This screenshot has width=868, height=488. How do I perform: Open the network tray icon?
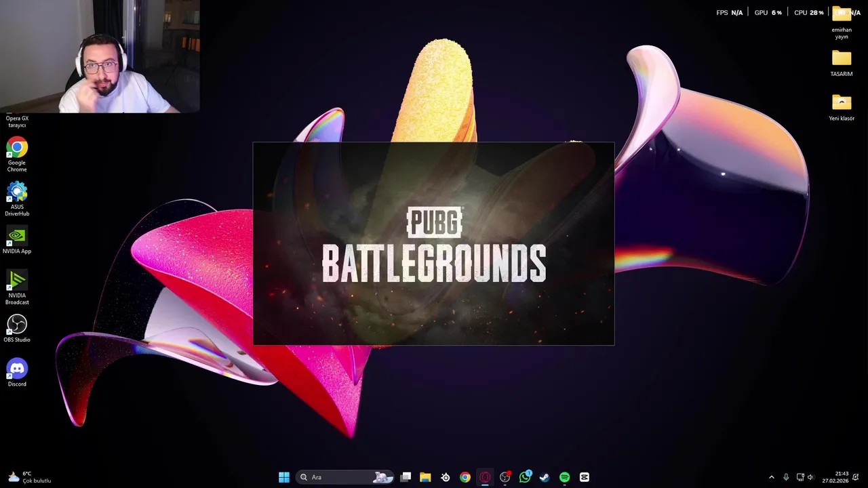800,477
